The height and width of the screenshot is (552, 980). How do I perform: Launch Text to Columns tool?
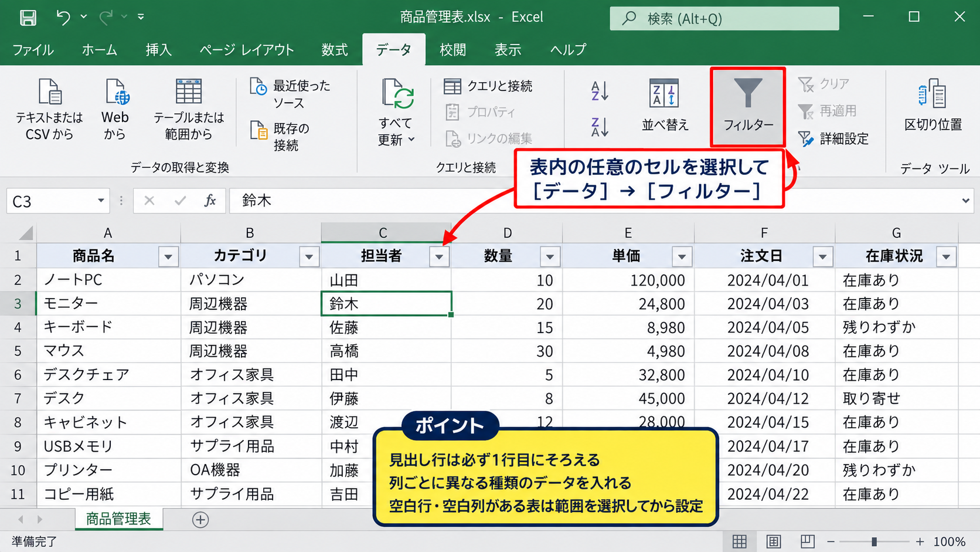(x=933, y=106)
